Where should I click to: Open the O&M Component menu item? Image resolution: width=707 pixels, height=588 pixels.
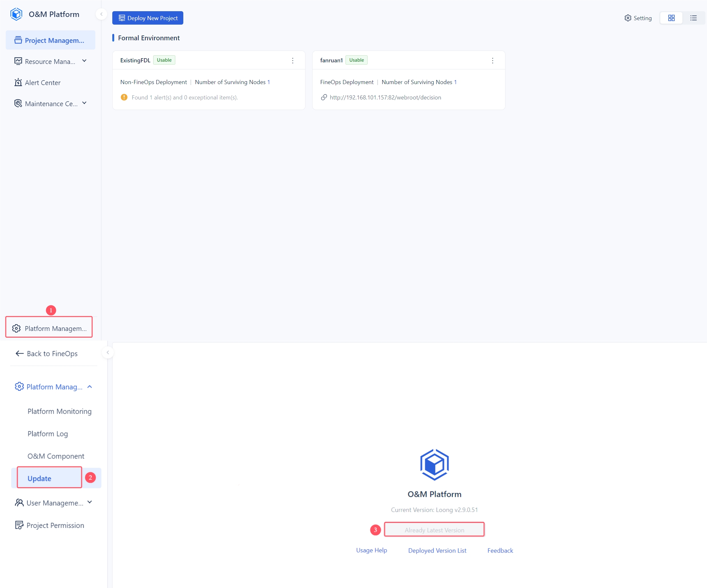coord(56,456)
